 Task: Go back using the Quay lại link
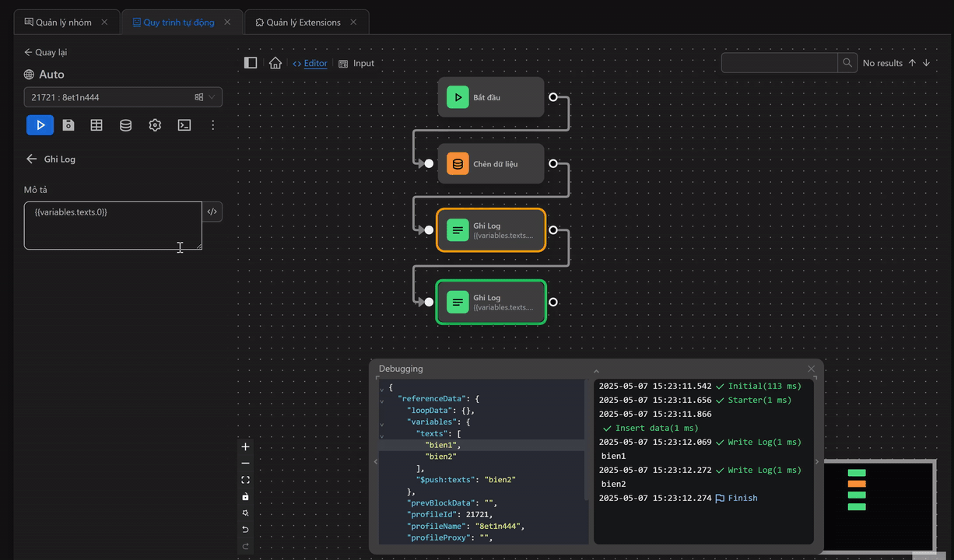pyautogui.click(x=44, y=52)
